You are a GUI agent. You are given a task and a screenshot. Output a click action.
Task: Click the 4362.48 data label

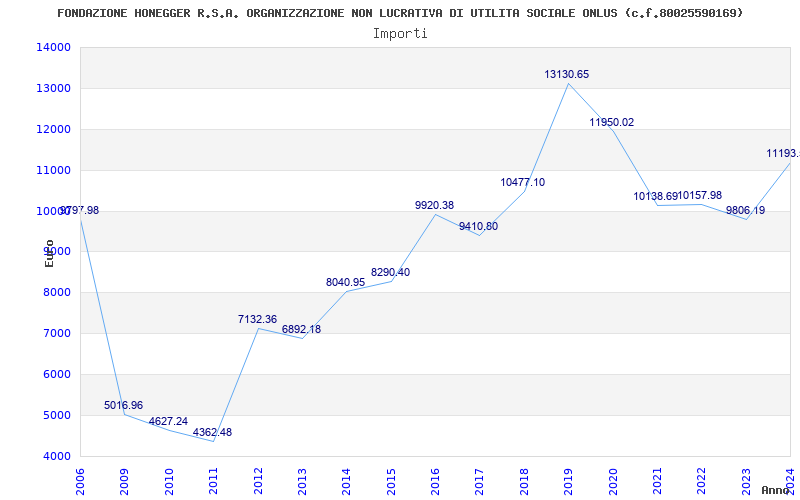pyautogui.click(x=212, y=433)
